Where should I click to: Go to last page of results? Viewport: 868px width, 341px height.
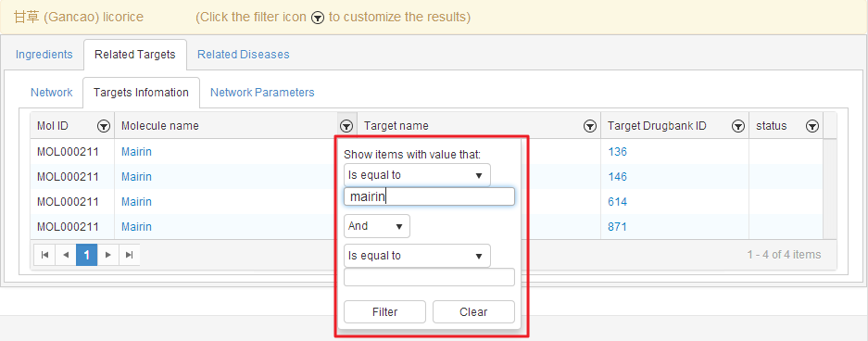129,255
